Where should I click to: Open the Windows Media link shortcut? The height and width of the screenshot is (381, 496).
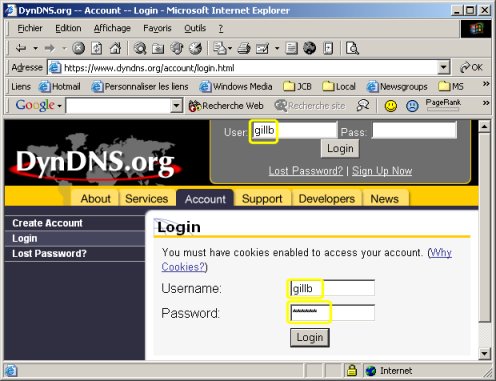236,87
